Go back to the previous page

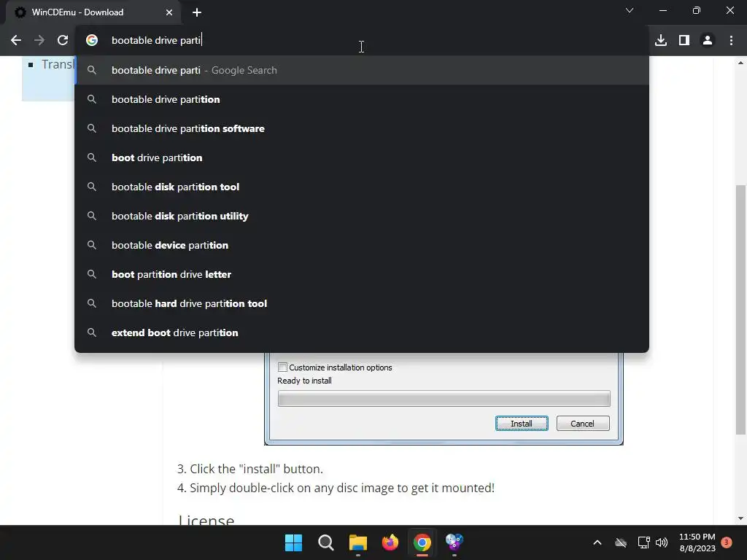[16, 41]
